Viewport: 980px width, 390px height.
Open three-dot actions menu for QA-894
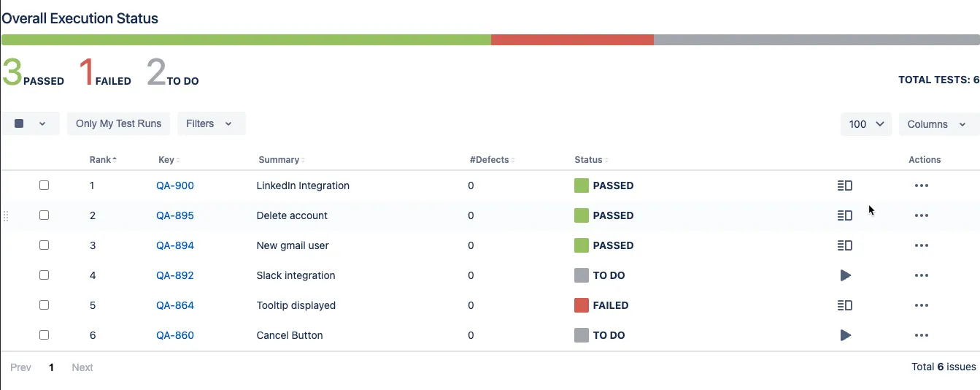click(x=922, y=245)
